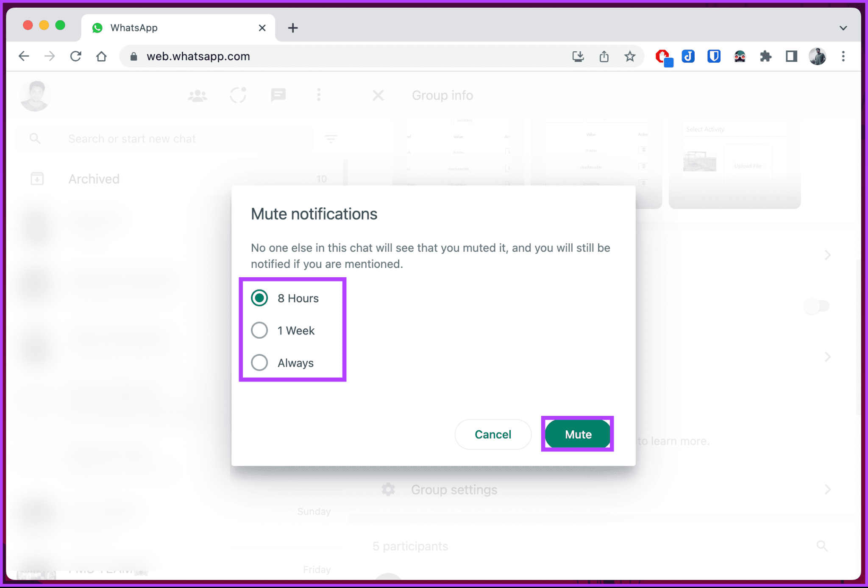Open a new browser tab
This screenshot has height=588, width=868.
(292, 28)
